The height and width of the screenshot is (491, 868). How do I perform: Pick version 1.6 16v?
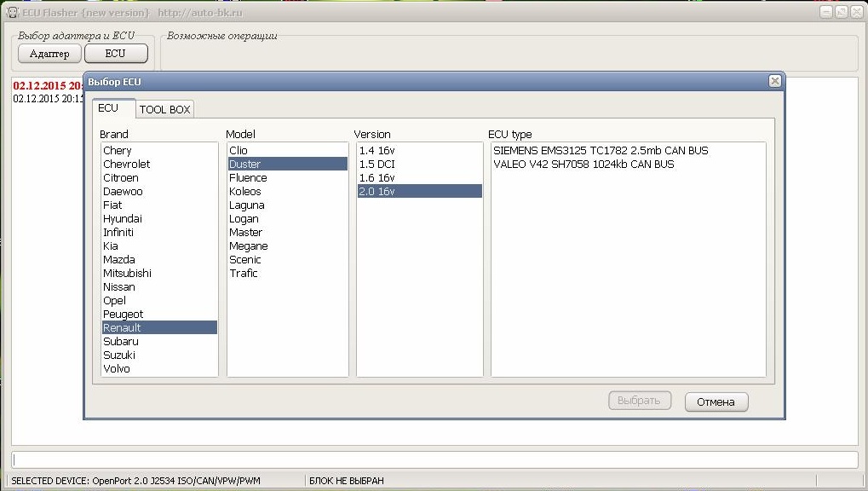[x=420, y=178]
